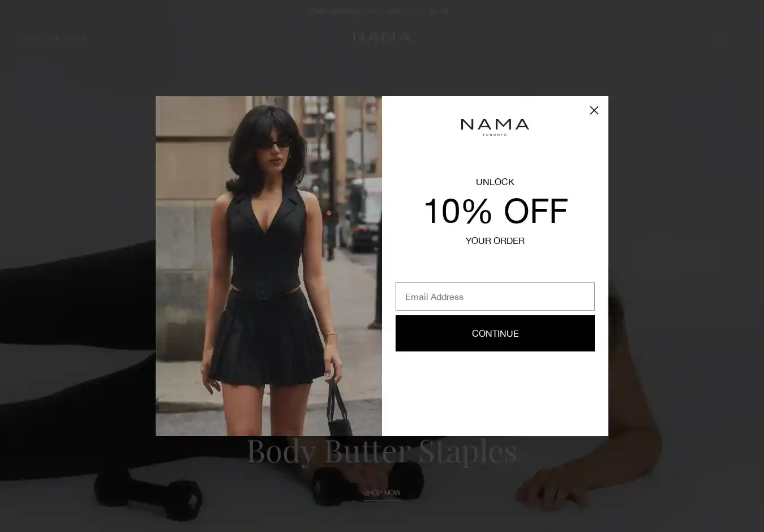
Task: Click the Email Address input field
Action: click(x=495, y=297)
